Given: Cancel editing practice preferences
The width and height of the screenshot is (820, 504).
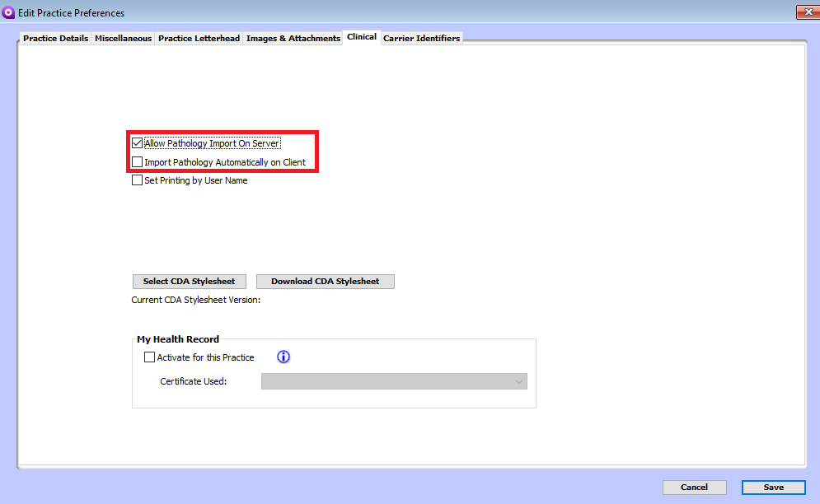Looking at the screenshot, I should coord(694,487).
